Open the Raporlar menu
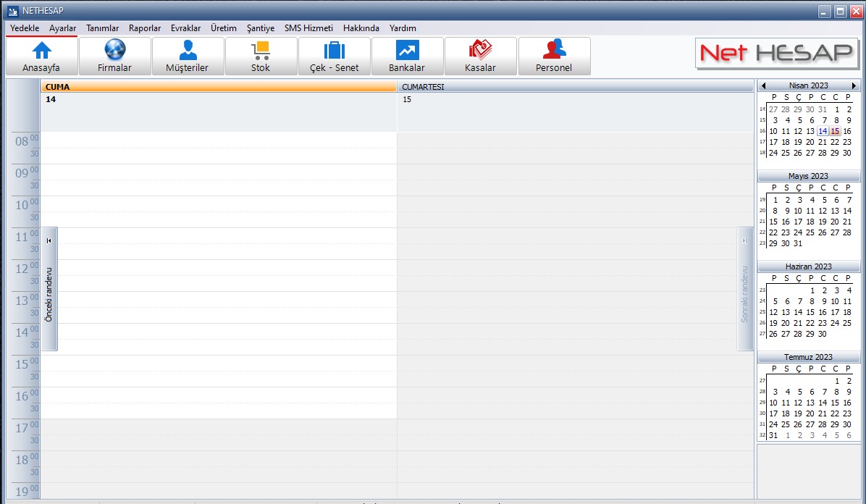 pos(145,28)
